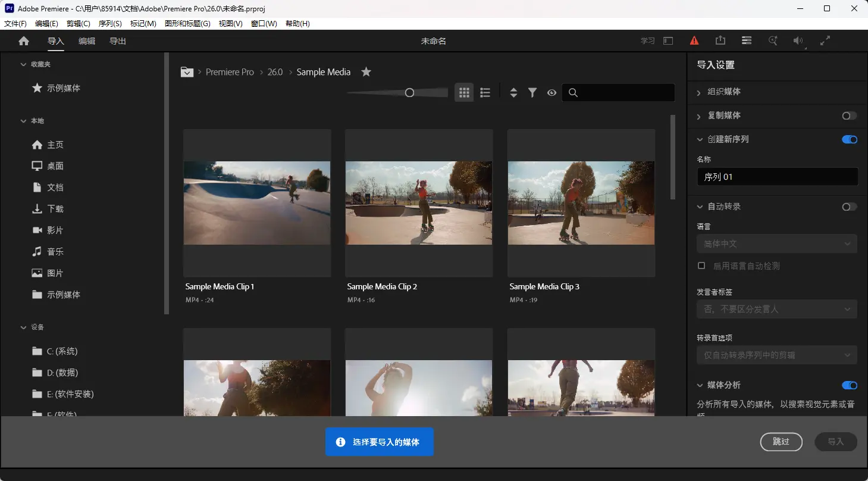Collapse 本地 section

24,121
